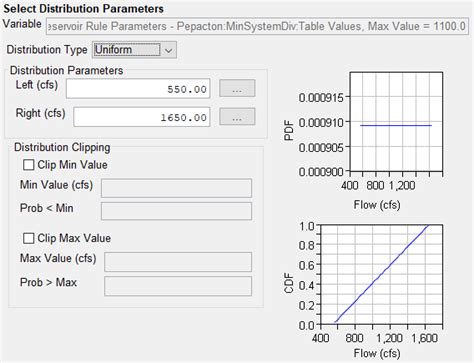Click the ellipsis button beside Right (cfs)

click(x=237, y=117)
